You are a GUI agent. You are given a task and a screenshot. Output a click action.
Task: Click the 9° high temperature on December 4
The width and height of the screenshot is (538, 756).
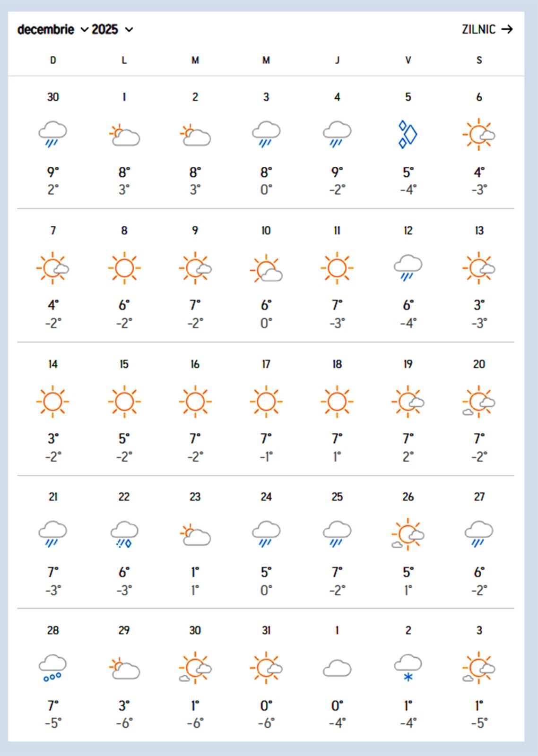[337, 172]
